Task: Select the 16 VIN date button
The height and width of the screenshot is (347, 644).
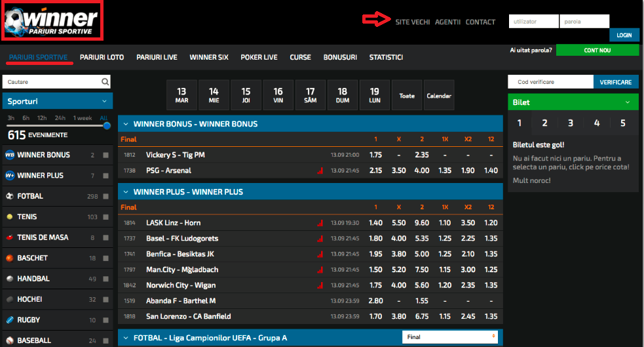Action: pos(278,95)
